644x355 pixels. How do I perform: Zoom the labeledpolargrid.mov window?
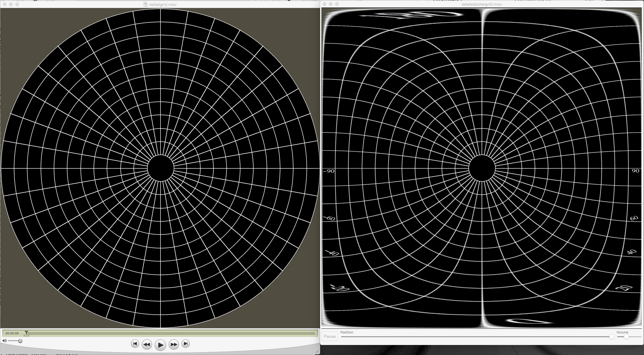tap(337, 4)
